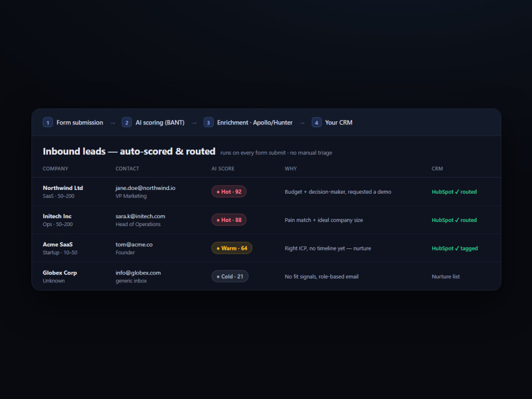Screen dimensions: 532x399
Task: Click the HubSpot tagged status
Action: [455, 248]
